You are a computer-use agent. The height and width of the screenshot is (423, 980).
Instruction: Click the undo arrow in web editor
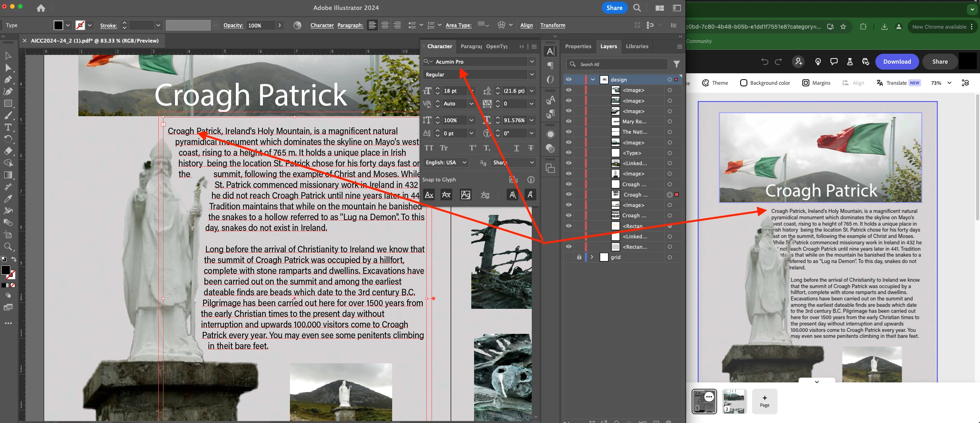click(764, 62)
